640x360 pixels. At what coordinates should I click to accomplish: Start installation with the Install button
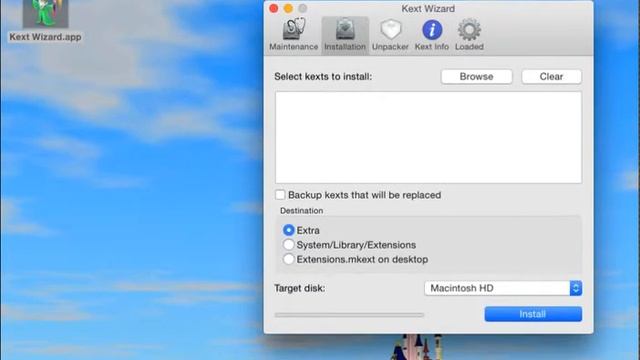pyautogui.click(x=533, y=314)
